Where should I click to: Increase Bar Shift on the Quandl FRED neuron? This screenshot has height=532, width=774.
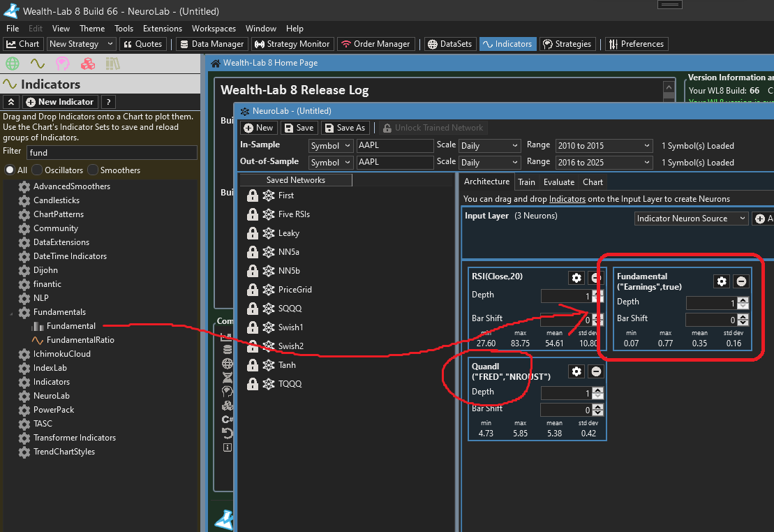coord(598,407)
